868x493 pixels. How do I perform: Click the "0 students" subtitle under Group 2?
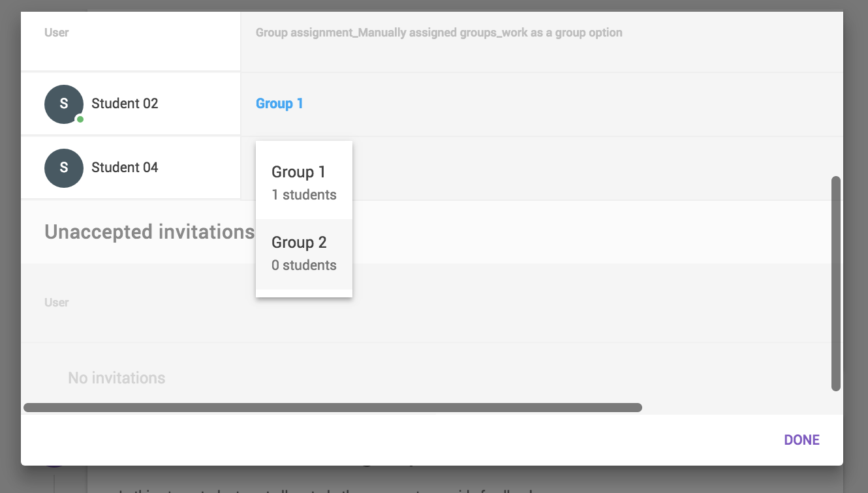point(303,265)
